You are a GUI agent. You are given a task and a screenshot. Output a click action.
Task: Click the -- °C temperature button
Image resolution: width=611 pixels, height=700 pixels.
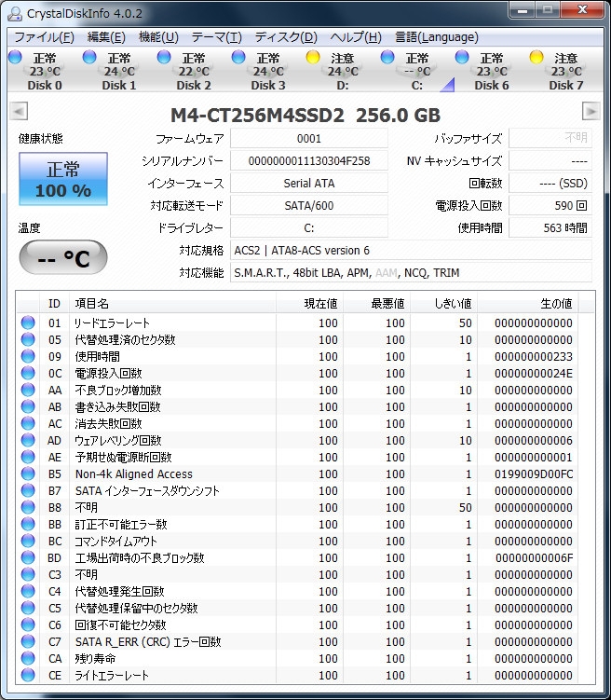click(x=63, y=257)
